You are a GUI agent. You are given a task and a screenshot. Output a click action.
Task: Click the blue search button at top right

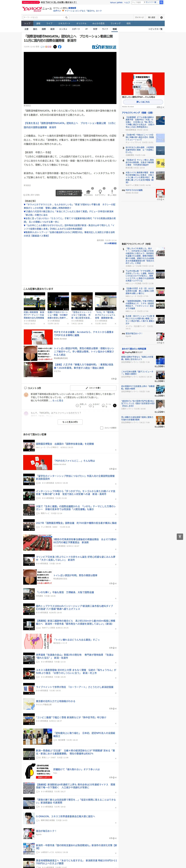coord(161,2)
